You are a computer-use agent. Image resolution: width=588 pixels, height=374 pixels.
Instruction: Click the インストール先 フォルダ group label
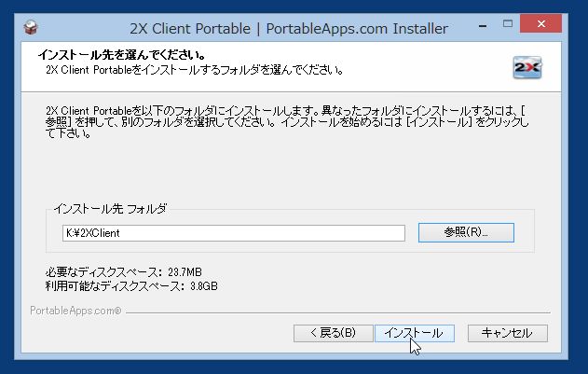[x=110, y=209]
